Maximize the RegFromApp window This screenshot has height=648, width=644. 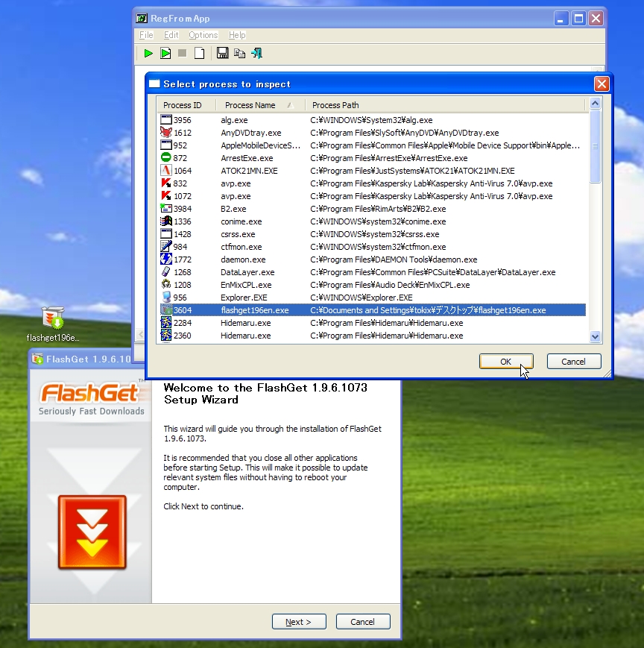pyautogui.click(x=578, y=19)
